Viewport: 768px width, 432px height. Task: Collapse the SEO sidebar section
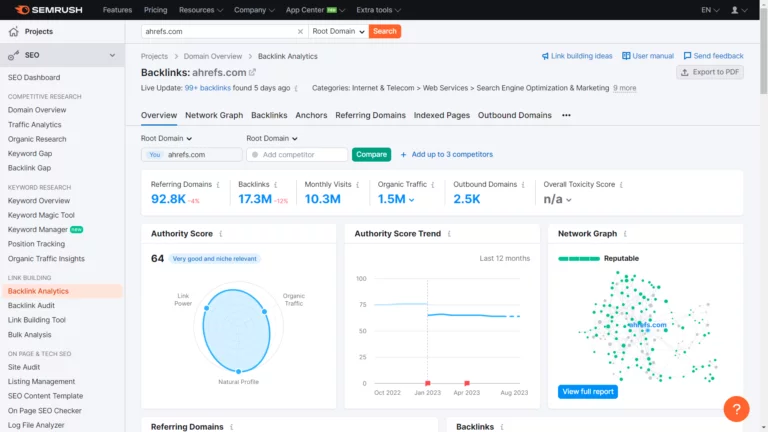coord(112,56)
